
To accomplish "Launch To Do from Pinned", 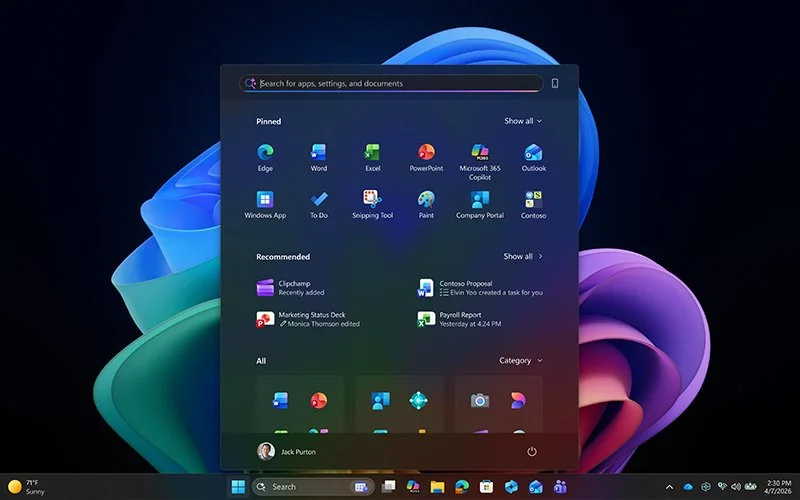I will (319, 205).
